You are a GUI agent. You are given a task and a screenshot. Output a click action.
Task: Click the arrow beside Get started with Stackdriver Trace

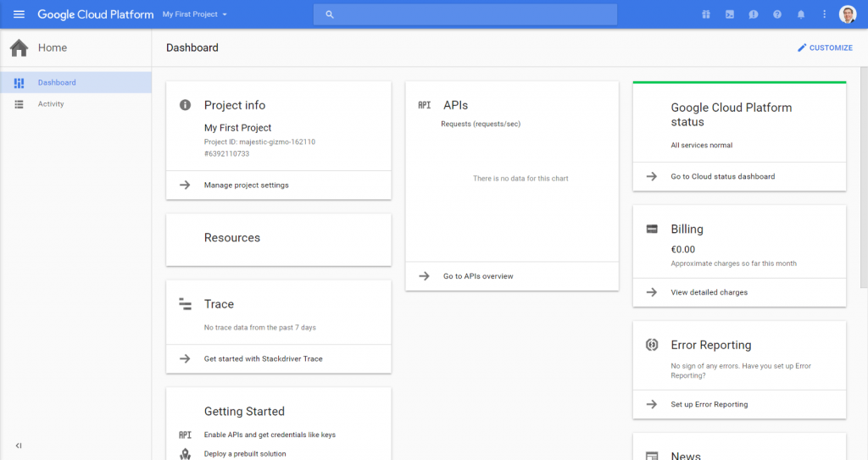pos(185,358)
